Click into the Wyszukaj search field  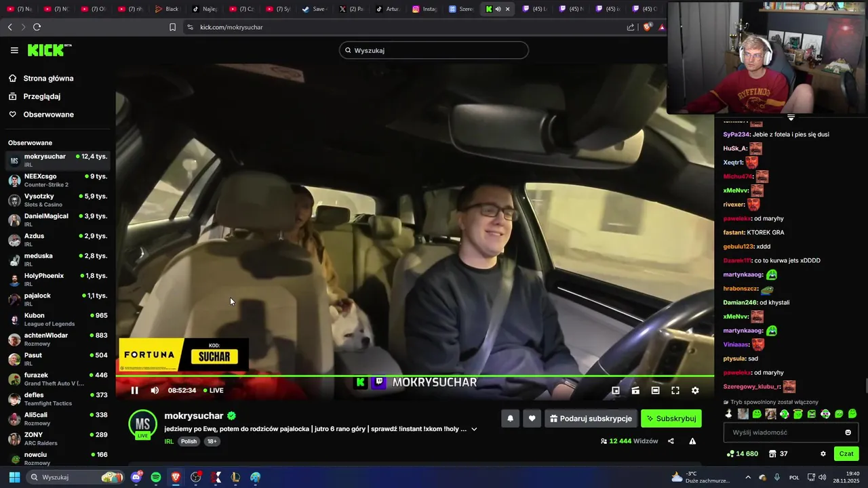(434, 50)
